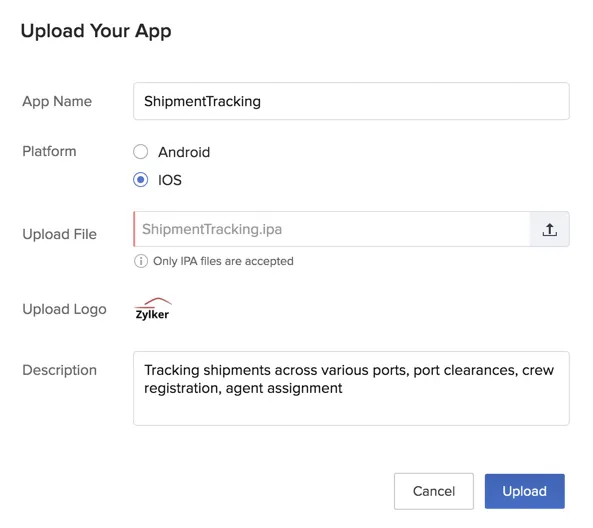593x528 pixels.
Task: Click the Platform label
Action: (x=49, y=151)
